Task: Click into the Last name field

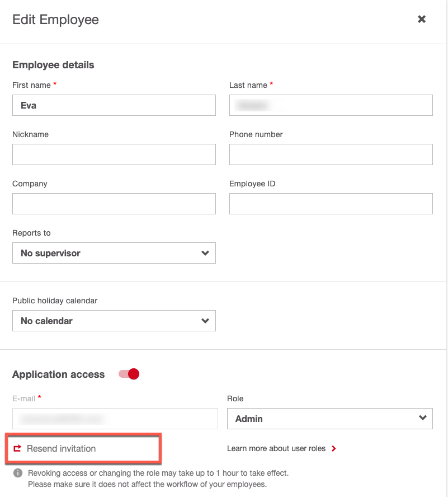Action: tap(331, 105)
